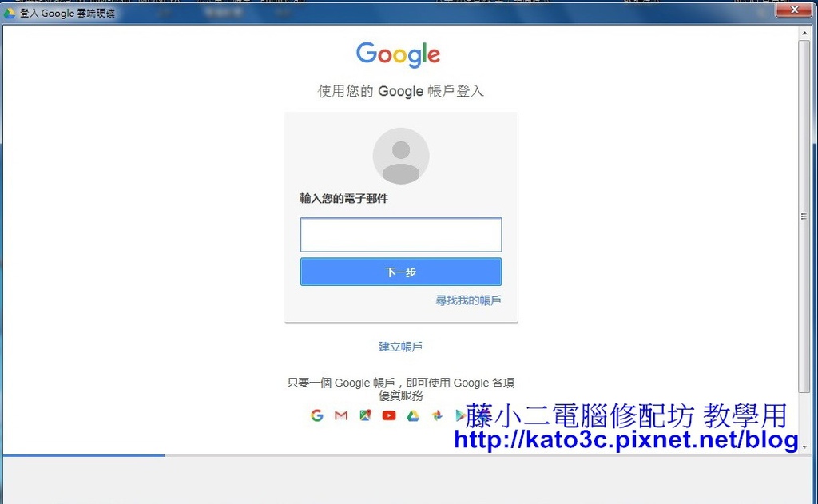Viewport: 818px width, 504px height.
Task: Click the vertical scrollbar thumb
Action: (x=804, y=216)
